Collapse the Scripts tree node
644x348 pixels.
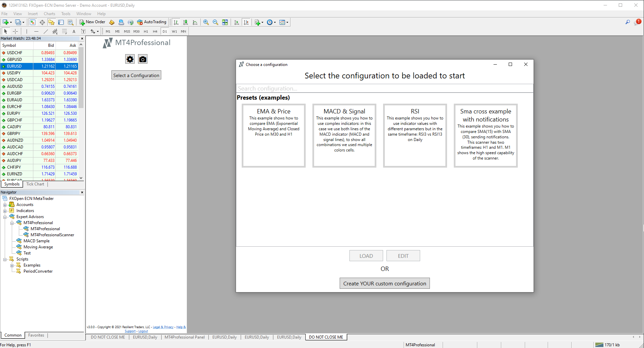(5, 259)
